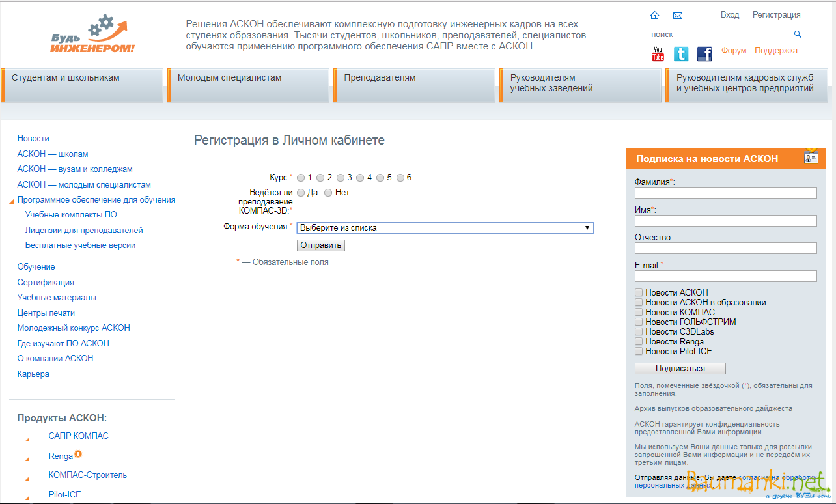Open Учебные комплекты ПО sublink
The height and width of the screenshot is (504, 836).
[x=71, y=215]
